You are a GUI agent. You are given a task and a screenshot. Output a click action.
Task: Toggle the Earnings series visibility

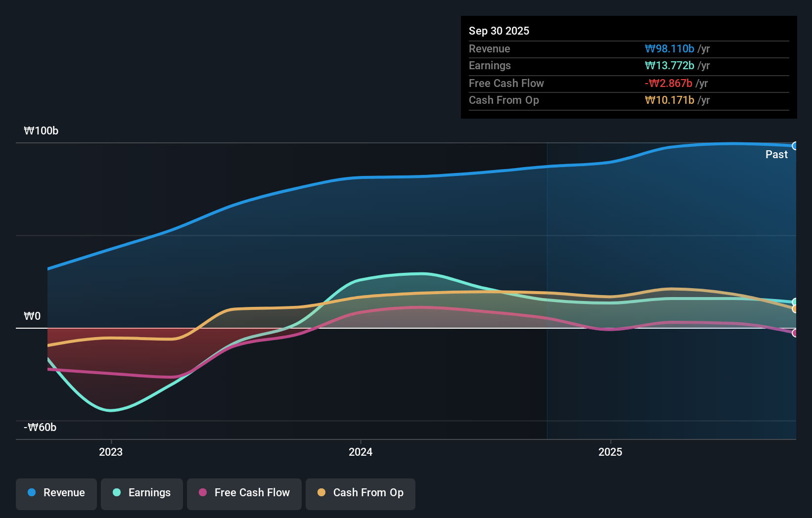141,493
